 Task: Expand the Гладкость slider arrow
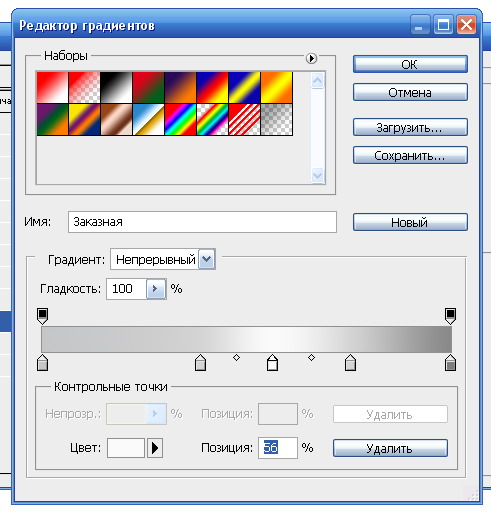coord(156,289)
